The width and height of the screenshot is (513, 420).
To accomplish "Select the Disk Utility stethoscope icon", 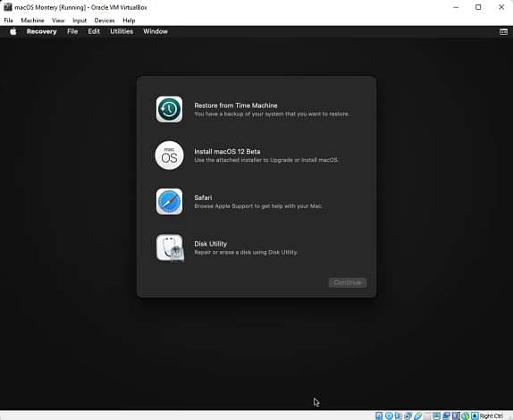I will pyautogui.click(x=170, y=248).
